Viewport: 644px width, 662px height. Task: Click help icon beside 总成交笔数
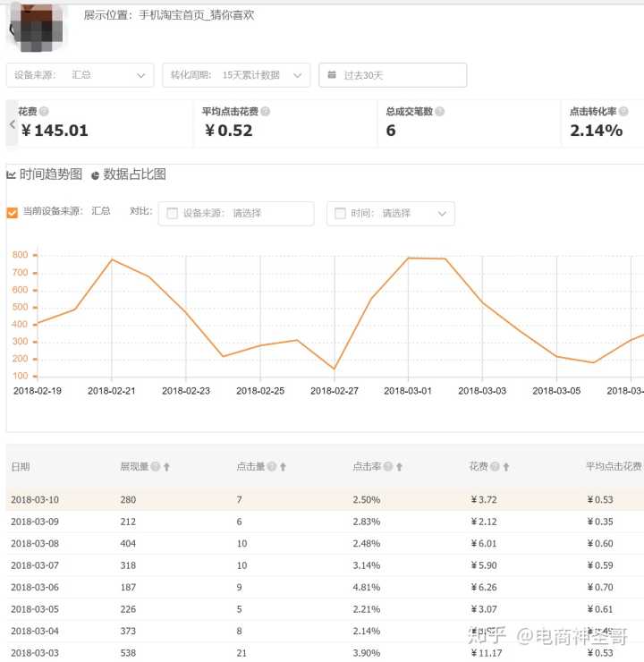pyautogui.click(x=441, y=112)
